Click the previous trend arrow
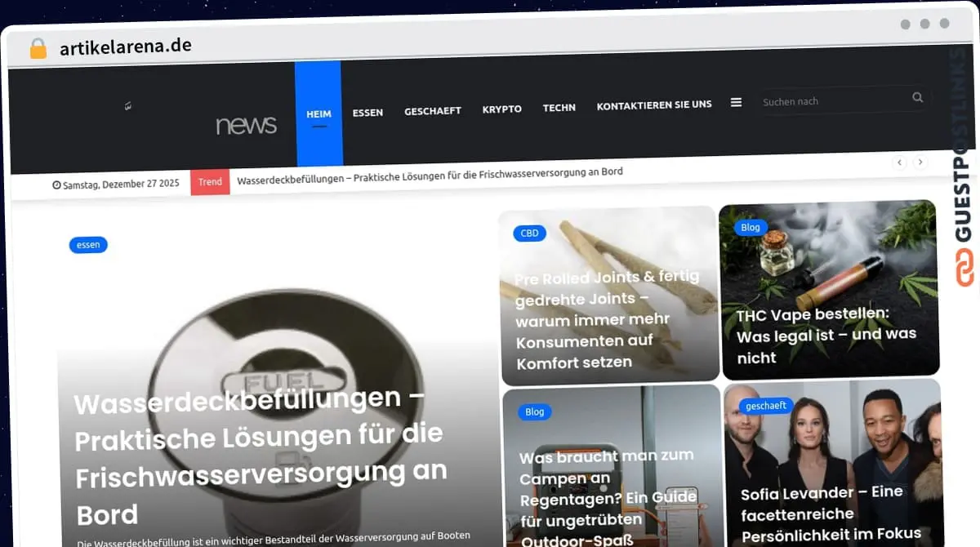 [900, 162]
